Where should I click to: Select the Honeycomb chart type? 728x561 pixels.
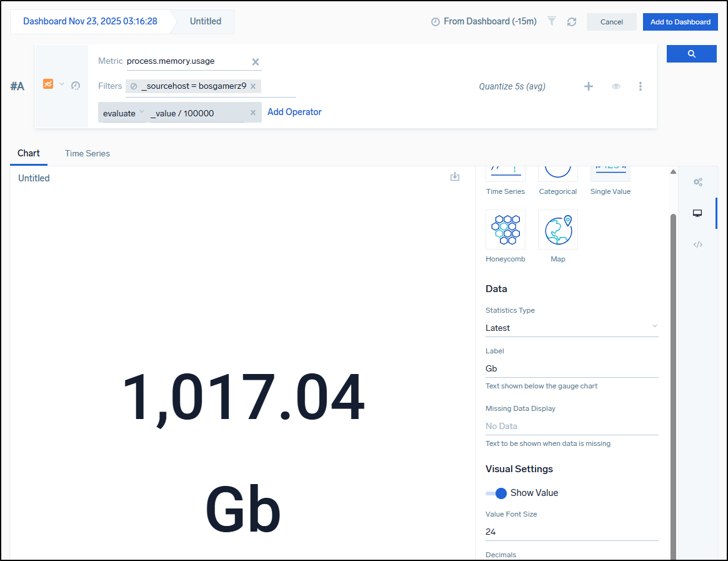tap(505, 230)
